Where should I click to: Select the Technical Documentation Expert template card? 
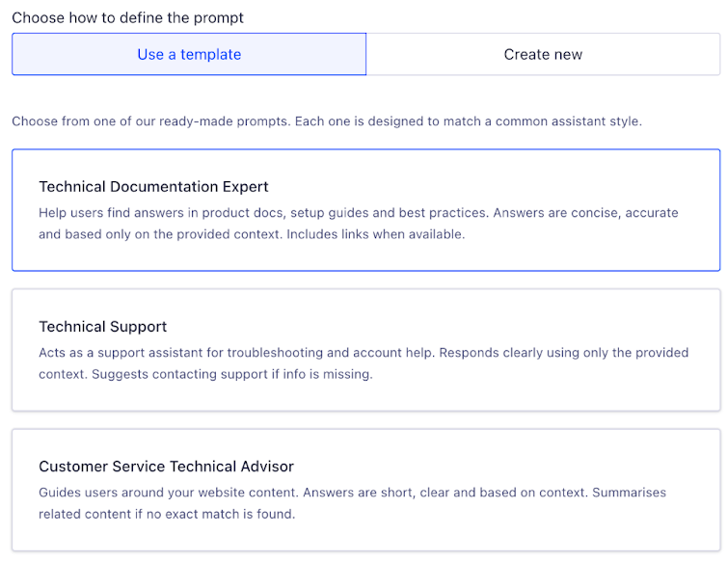click(365, 210)
